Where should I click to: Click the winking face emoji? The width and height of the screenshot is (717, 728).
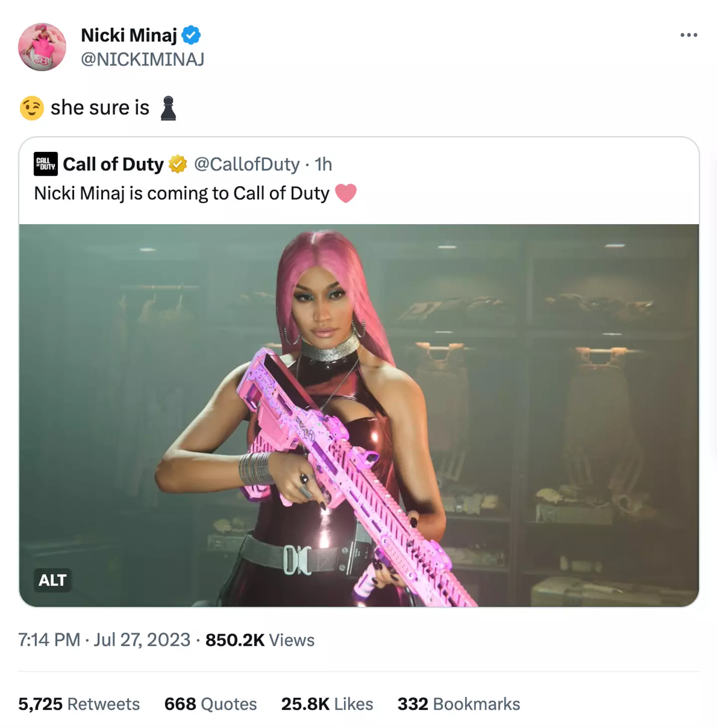tap(32, 108)
